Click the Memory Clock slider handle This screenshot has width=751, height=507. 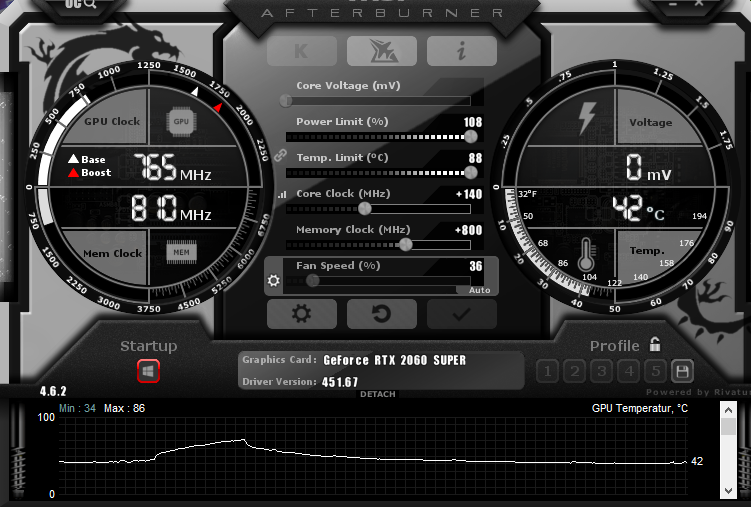406,245
